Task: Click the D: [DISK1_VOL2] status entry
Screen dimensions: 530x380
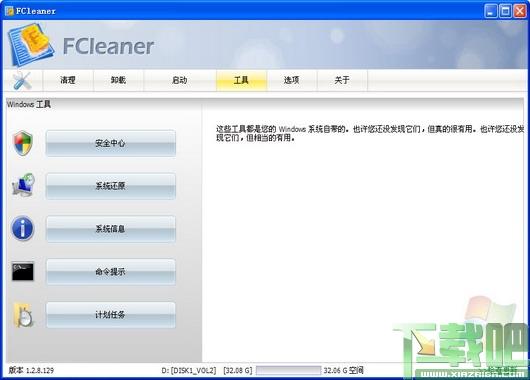Action: [189, 371]
